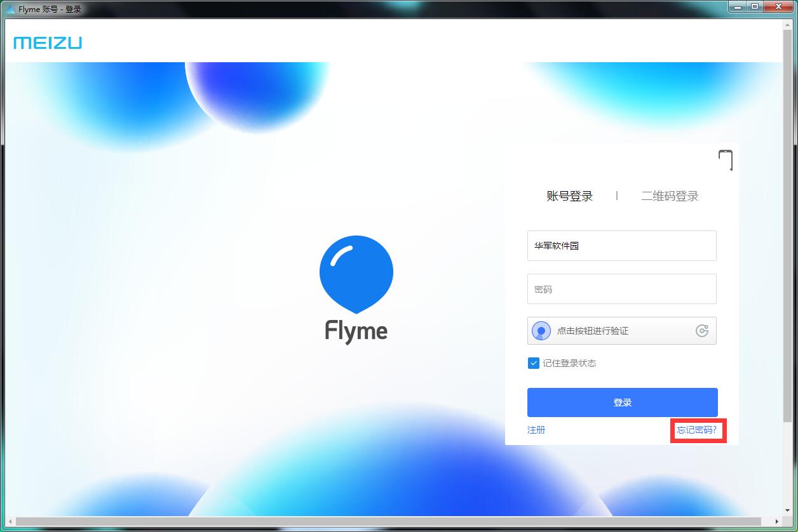
Task: Click the 密码 password input field
Action: [x=621, y=289]
